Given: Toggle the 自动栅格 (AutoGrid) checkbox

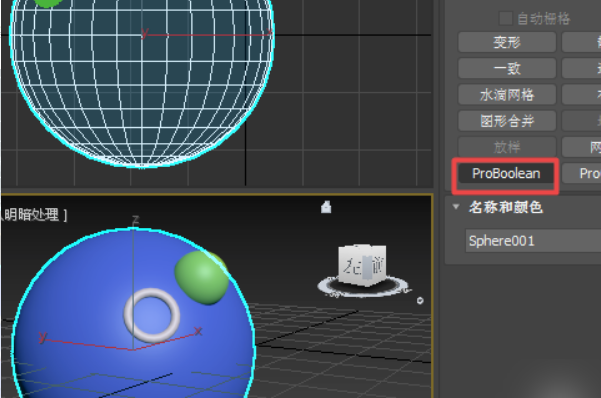Looking at the screenshot, I should pos(506,18).
